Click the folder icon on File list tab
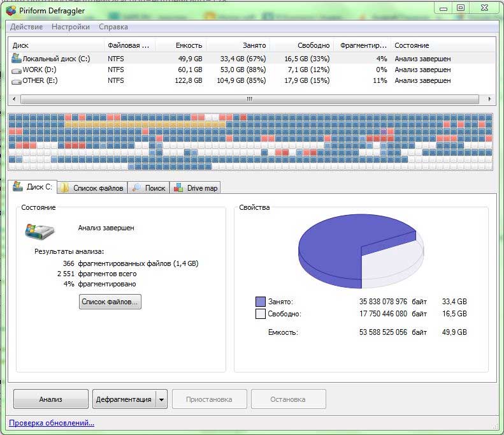Image resolution: width=504 pixels, height=435 pixels. [64, 188]
